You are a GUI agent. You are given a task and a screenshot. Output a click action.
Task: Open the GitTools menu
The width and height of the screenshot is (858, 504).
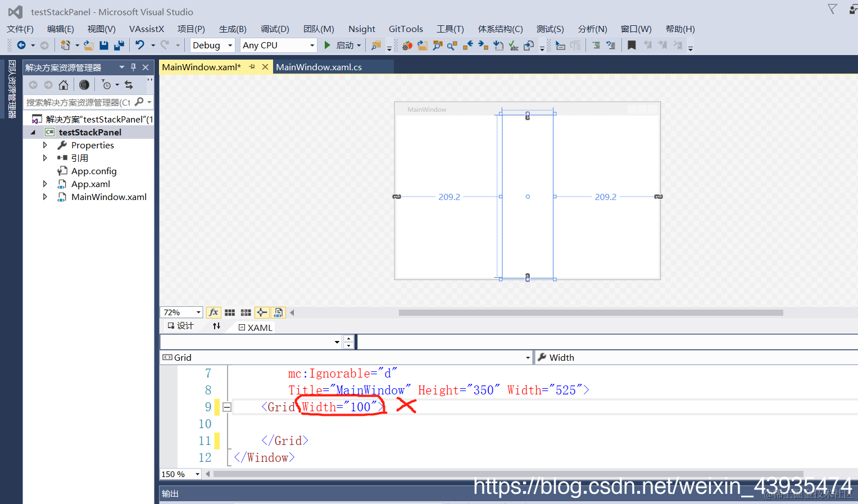(406, 29)
